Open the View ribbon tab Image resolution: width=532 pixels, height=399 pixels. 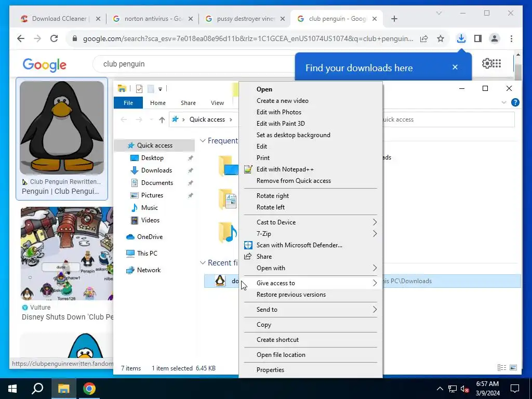(x=217, y=103)
